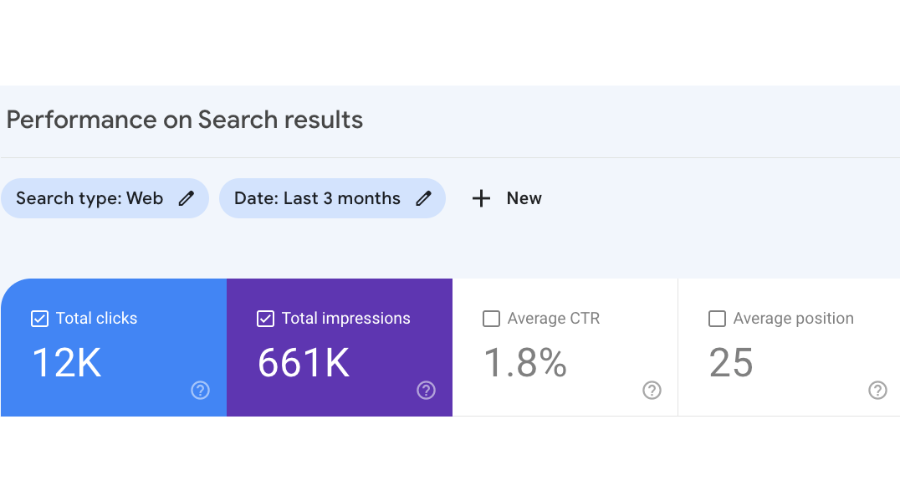
Task: Click the 661K total impressions value
Action: (x=303, y=363)
